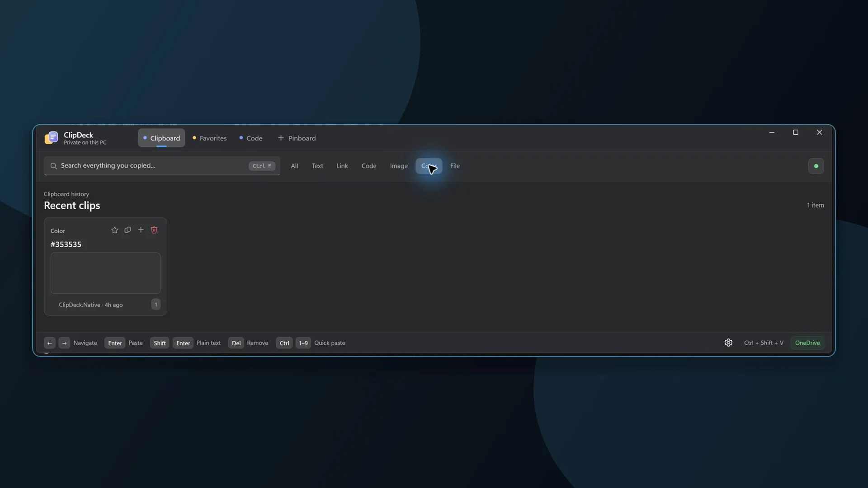Click the ClipDeck.Native · 4h ago source label
Viewport: 868px width, 488px height.
[90, 305]
